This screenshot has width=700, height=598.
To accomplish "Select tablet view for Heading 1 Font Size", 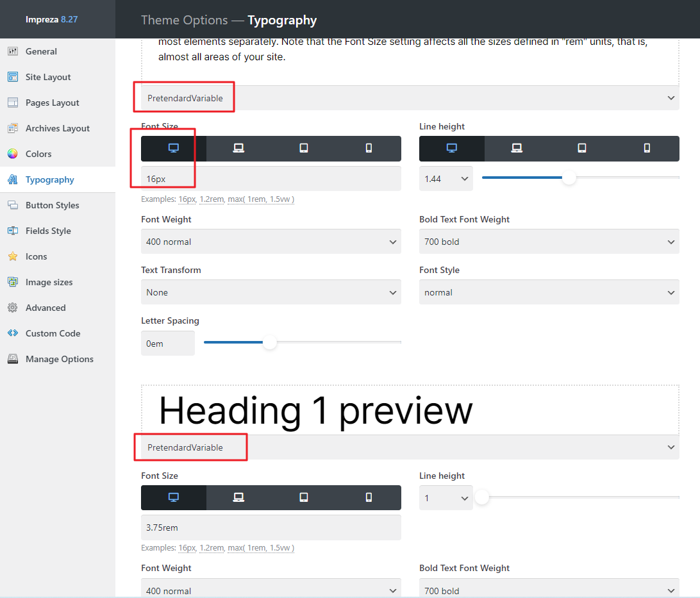I will 304,497.
